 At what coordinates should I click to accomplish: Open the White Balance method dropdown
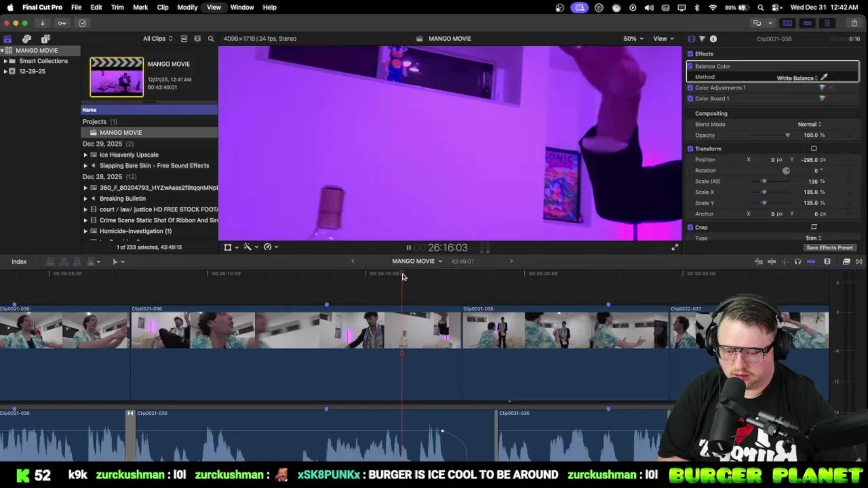[797, 78]
